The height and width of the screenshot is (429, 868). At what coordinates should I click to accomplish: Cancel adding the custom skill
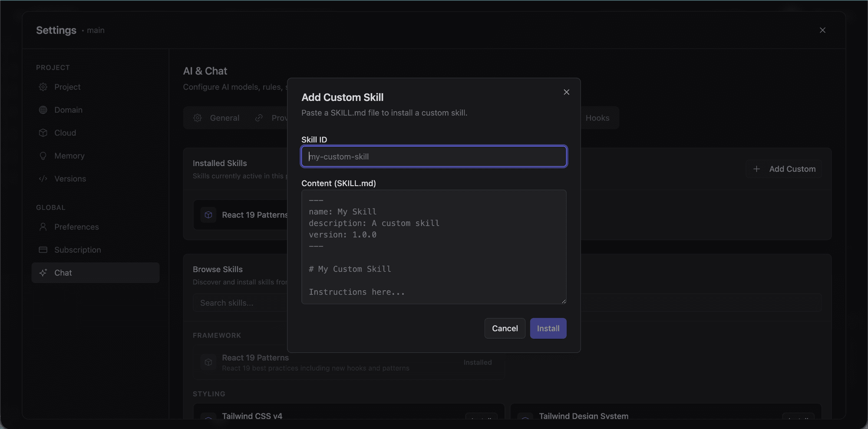505,328
